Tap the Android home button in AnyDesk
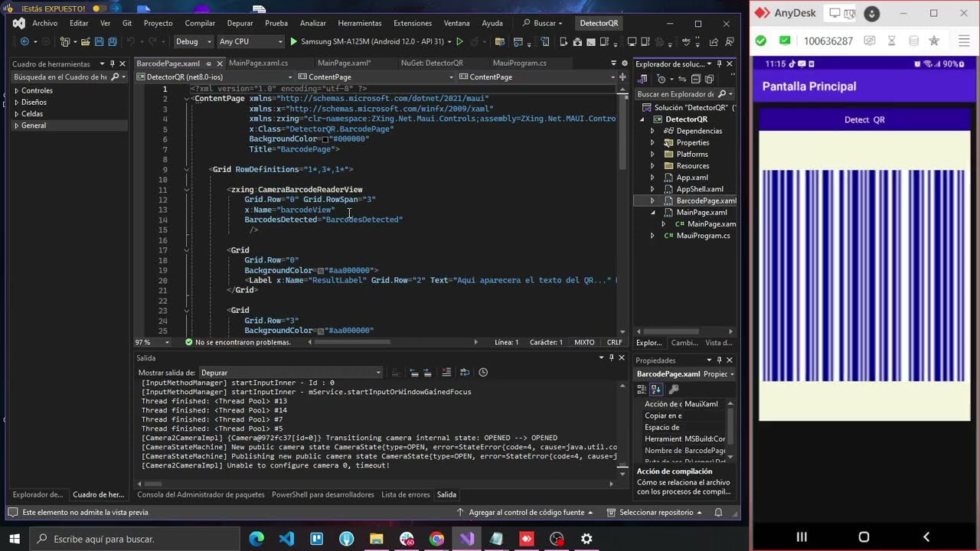 tap(864, 537)
